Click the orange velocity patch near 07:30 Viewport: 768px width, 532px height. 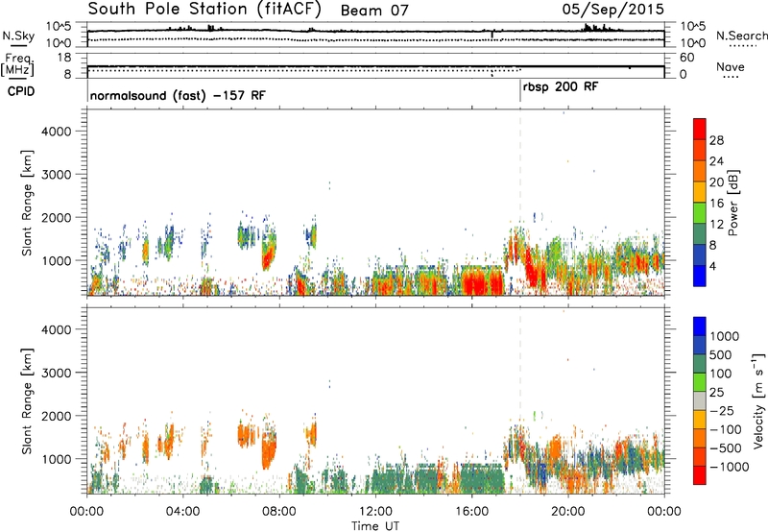click(269, 450)
